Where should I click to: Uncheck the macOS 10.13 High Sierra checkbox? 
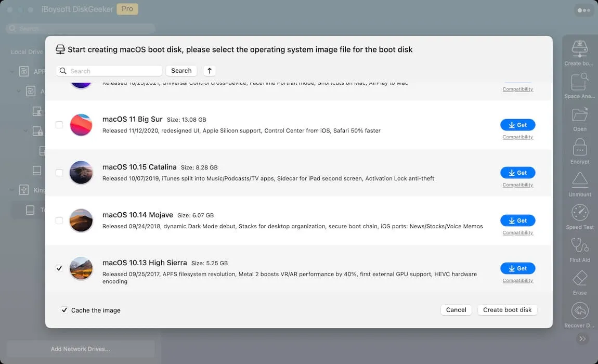[59, 268]
